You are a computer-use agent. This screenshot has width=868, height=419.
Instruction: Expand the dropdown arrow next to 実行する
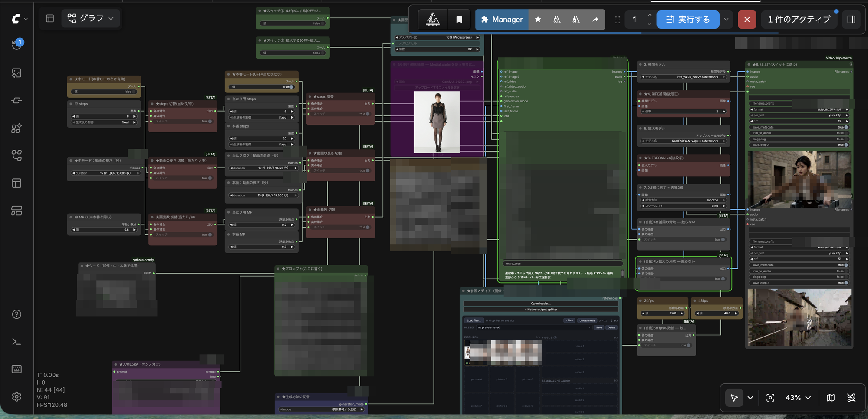coord(726,20)
